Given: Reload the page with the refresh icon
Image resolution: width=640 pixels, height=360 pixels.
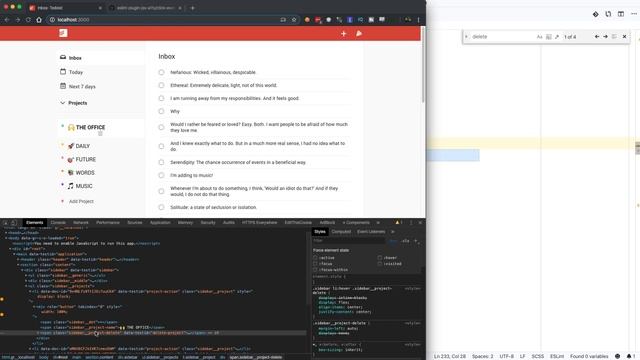Looking at the screenshot, I should (x=28, y=20).
